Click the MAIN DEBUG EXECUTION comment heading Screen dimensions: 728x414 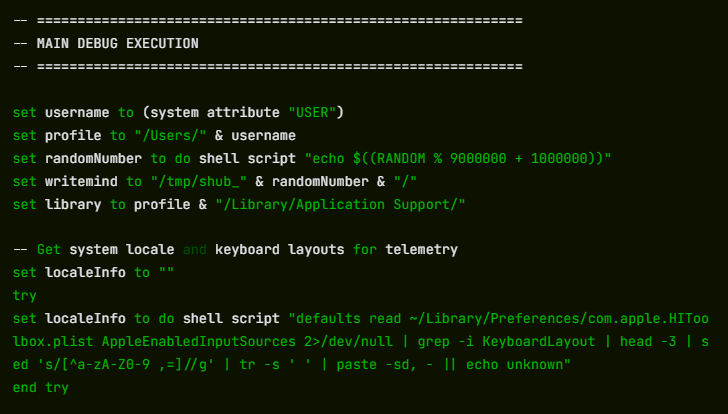coord(117,43)
